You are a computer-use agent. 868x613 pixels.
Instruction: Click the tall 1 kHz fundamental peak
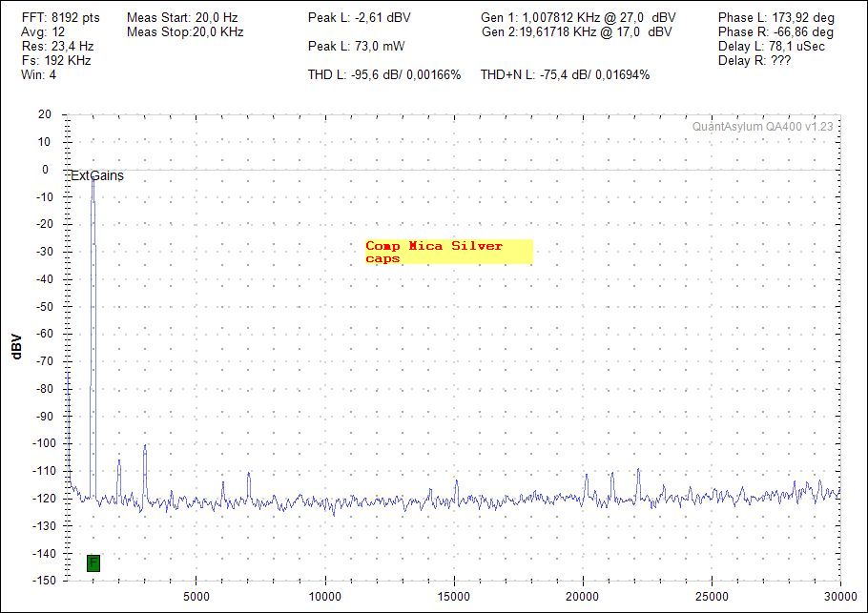click(93, 337)
